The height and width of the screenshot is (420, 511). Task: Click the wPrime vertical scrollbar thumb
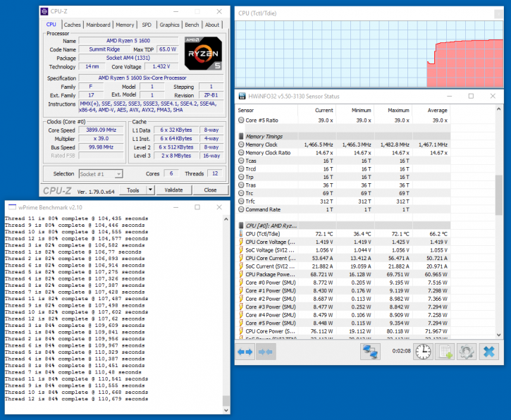tap(226, 400)
